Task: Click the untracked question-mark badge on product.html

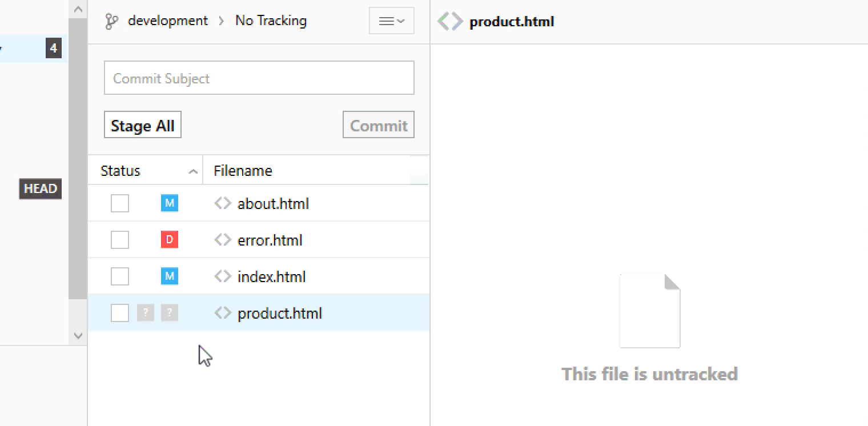Action: pyautogui.click(x=146, y=313)
